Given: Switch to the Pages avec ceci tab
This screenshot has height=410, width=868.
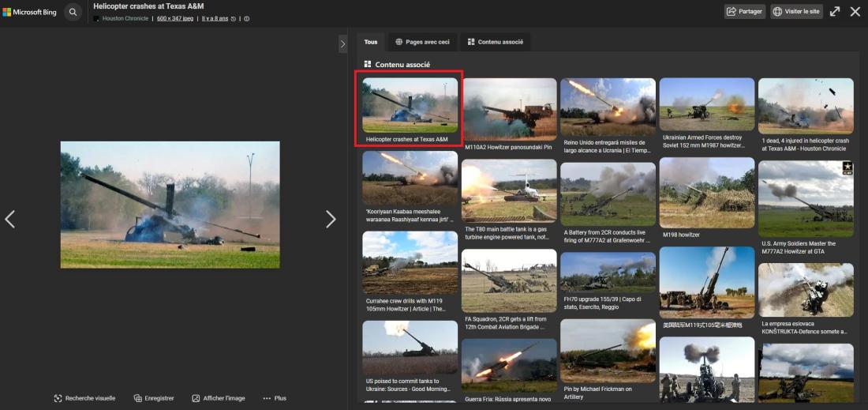Looking at the screenshot, I should click(x=422, y=42).
